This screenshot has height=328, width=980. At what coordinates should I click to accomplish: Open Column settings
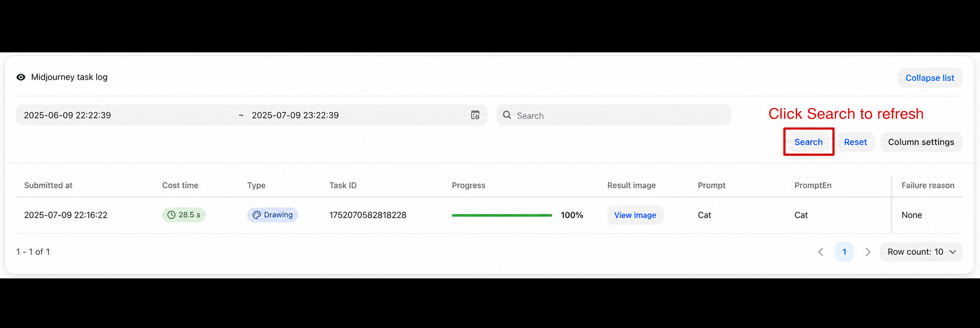coord(921,142)
